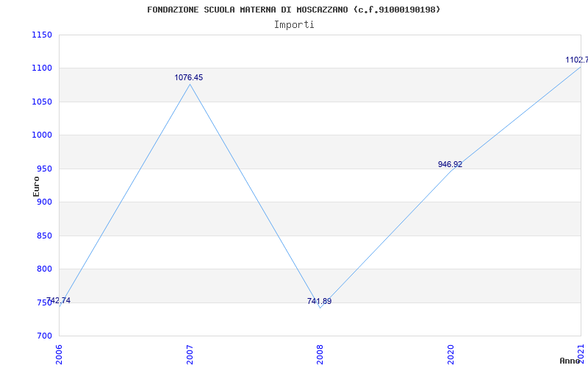This screenshot has height=368, width=588.
Task: Click the Anno x-axis title
Action: [x=570, y=361]
